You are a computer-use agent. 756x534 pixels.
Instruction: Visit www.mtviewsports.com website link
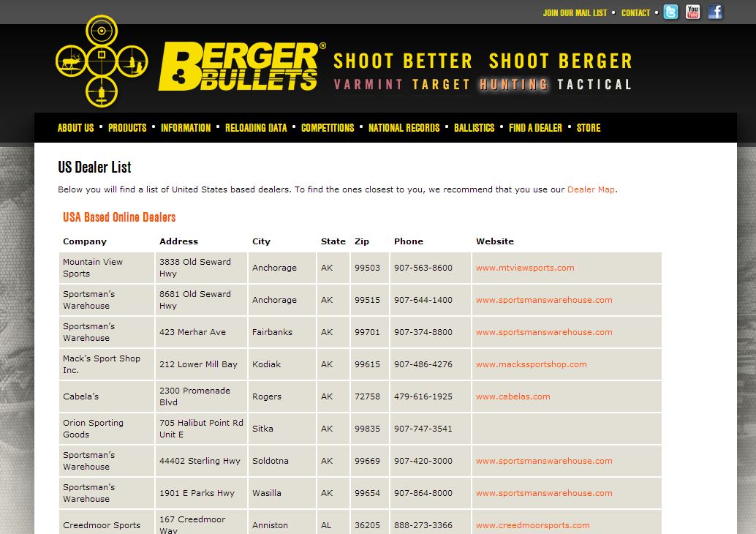tap(525, 268)
